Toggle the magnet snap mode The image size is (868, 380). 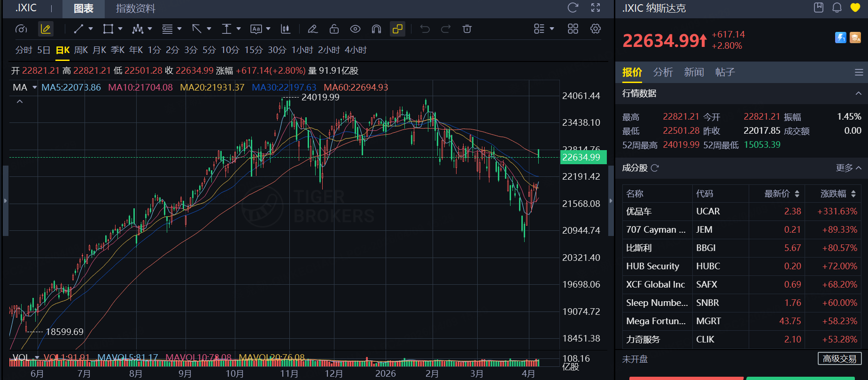tap(376, 29)
